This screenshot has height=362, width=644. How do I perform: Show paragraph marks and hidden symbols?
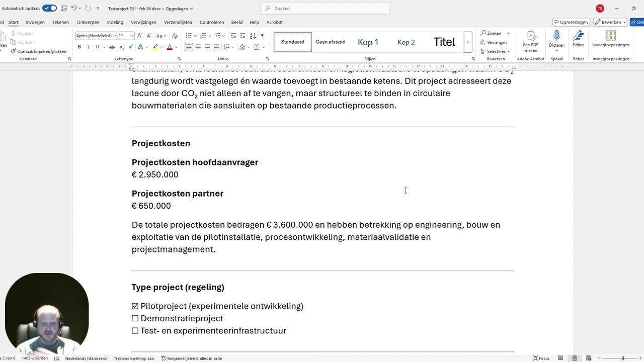[263, 36]
